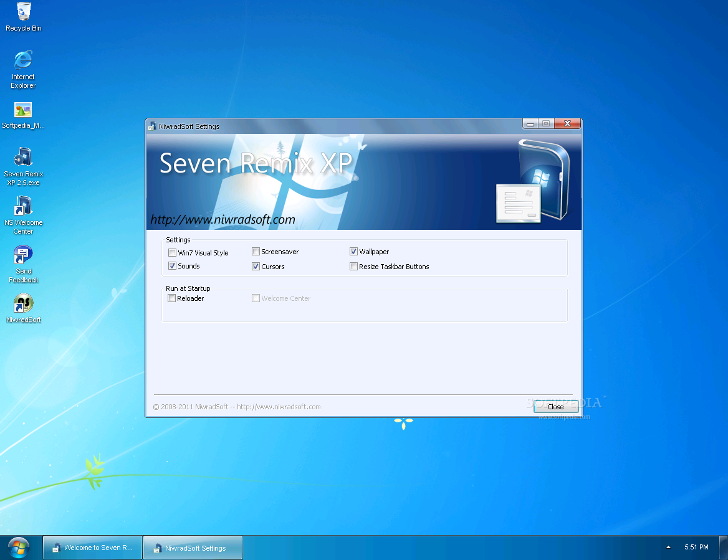
Task: Open the Windows Start orb
Action: tap(19, 548)
